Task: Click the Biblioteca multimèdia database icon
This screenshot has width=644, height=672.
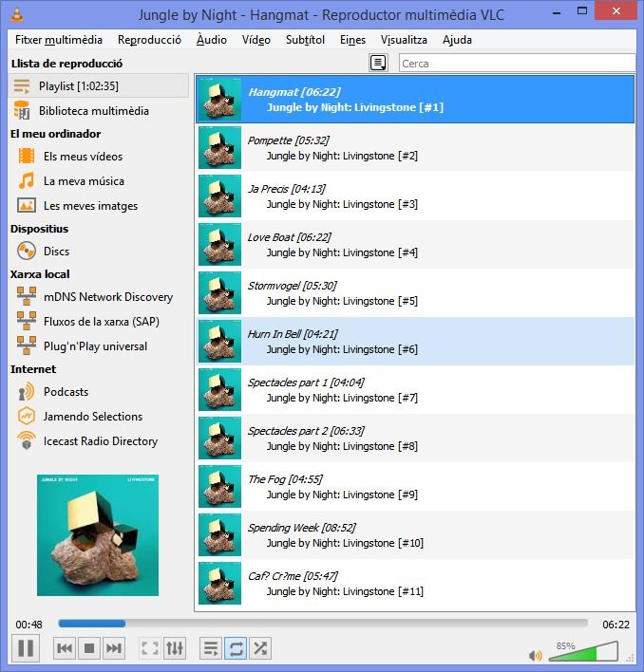Action: click(x=22, y=110)
